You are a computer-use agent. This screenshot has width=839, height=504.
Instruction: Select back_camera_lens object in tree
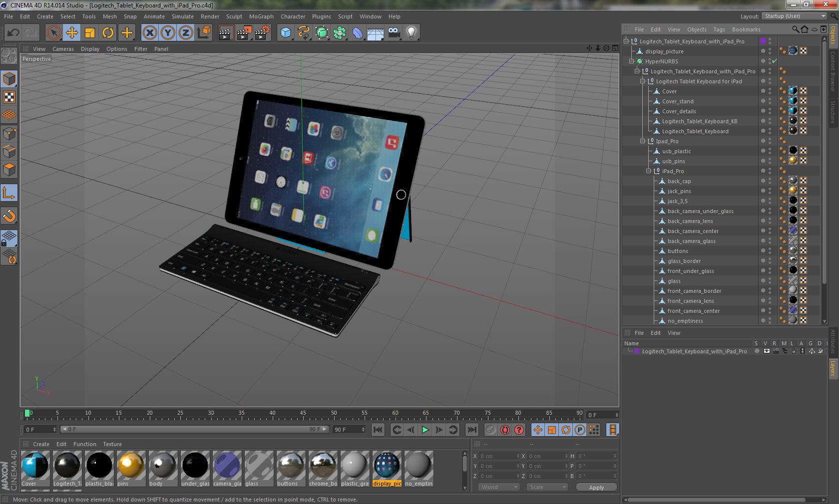point(690,221)
